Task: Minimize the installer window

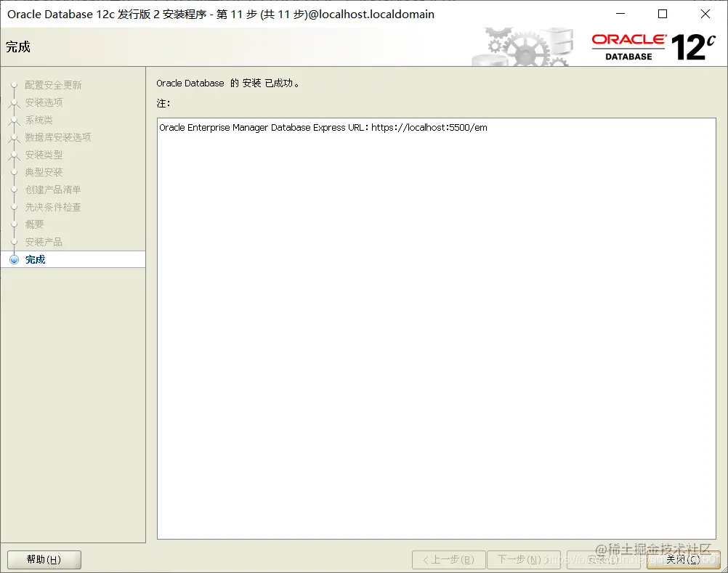Action: click(x=620, y=14)
